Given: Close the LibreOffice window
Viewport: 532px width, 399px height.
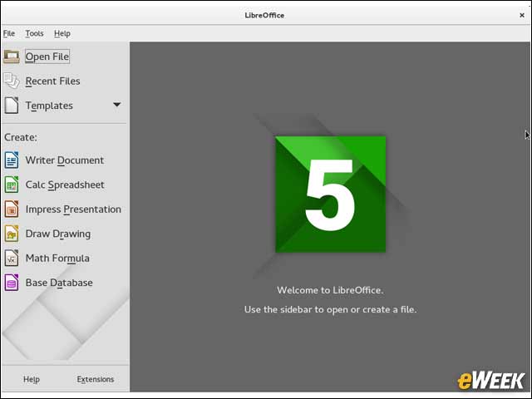Looking at the screenshot, I should click(522, 15).
